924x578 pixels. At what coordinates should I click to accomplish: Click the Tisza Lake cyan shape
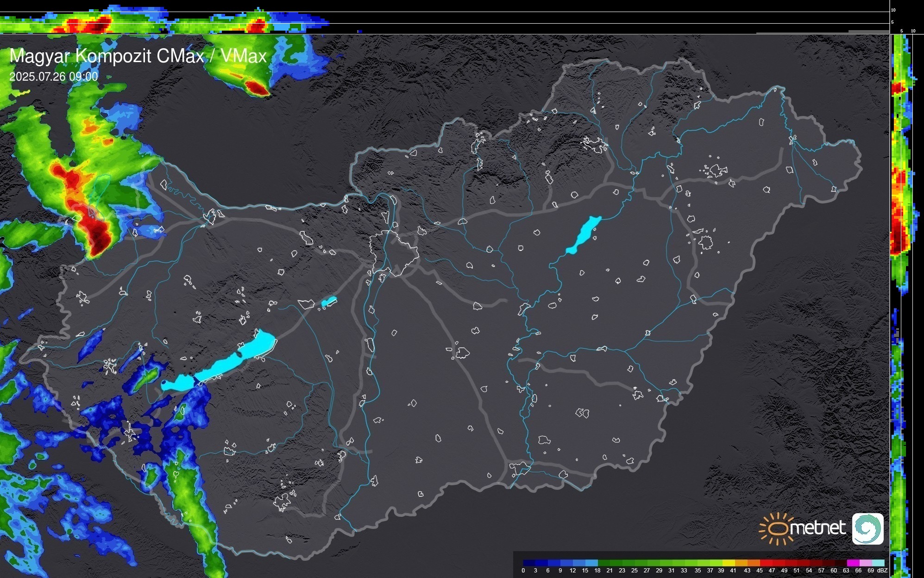tap(584, 234)
